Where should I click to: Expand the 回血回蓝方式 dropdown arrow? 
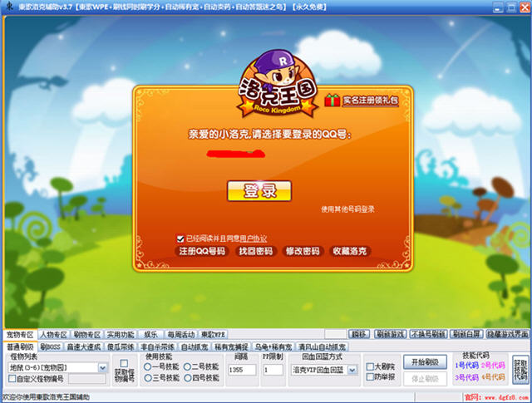352,370
